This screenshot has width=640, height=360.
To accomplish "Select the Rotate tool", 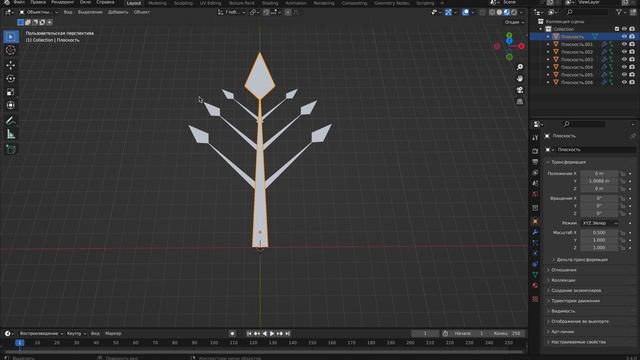I will click(11, 78).
